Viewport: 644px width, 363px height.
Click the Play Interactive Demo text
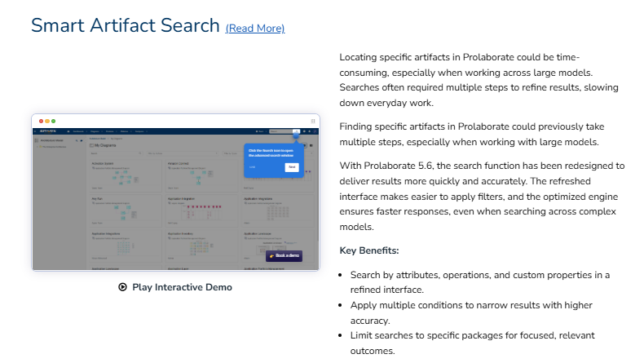tap(182, 287)
